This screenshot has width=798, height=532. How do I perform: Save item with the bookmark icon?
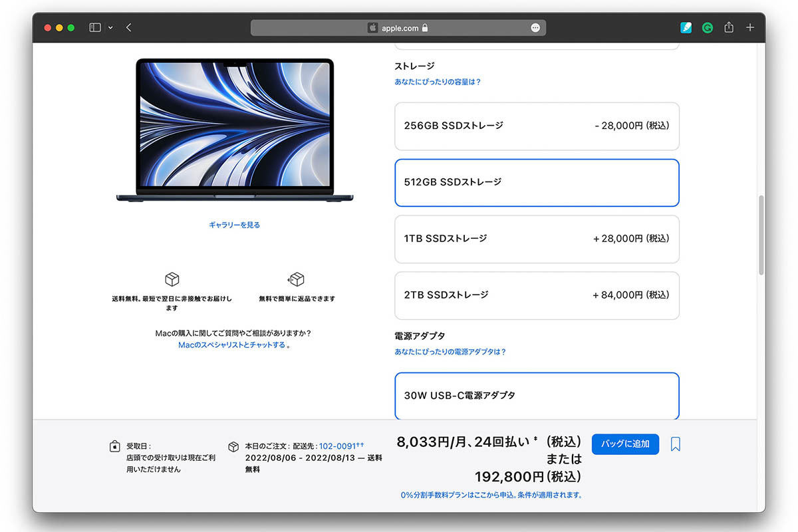[x=676, y=444]
